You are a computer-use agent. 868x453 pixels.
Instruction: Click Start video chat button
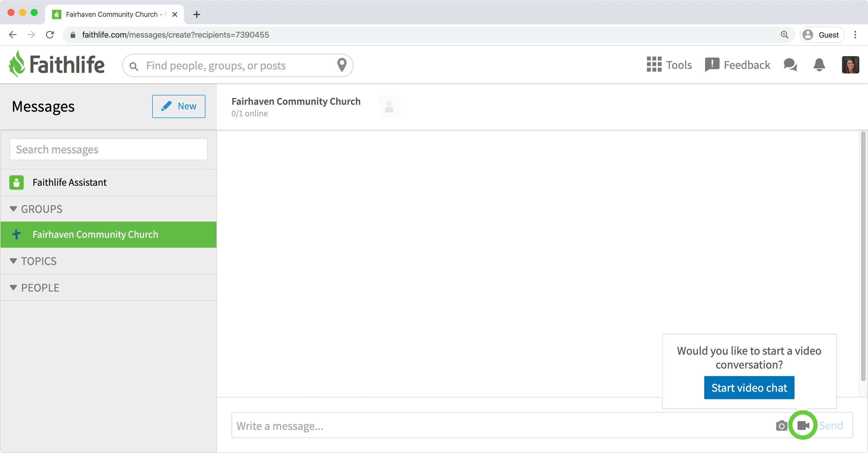click(x=749, y=388)
